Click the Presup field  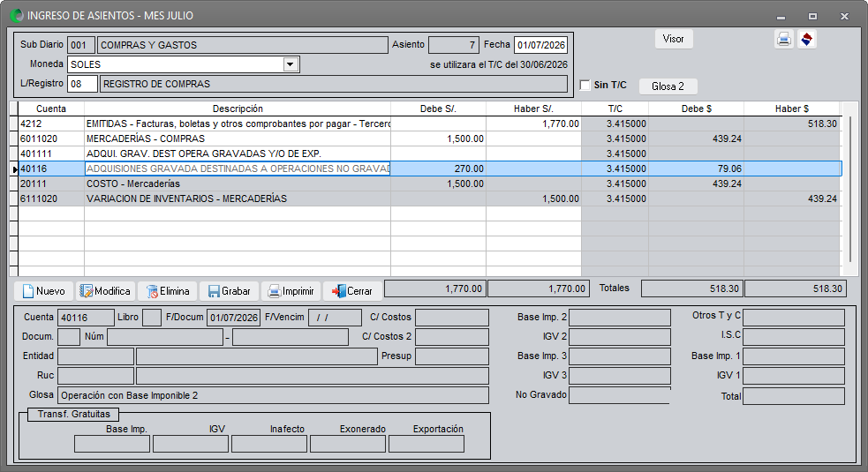(452, 356)
